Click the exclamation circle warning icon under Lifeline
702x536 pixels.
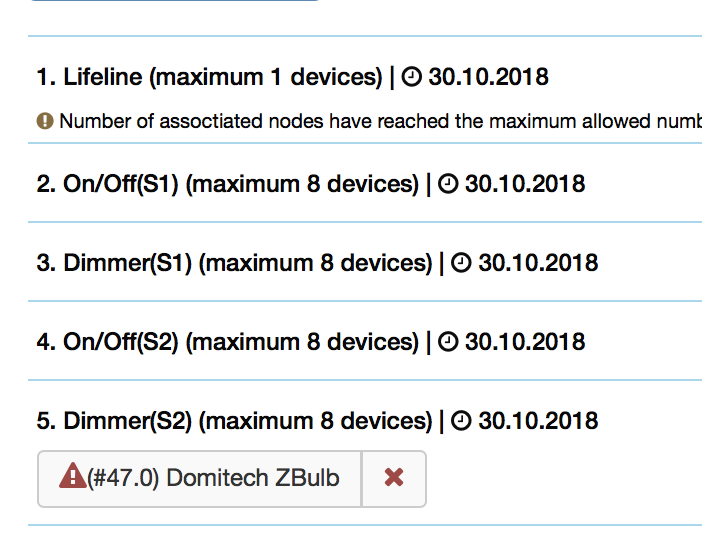click(x=45, y=121)
